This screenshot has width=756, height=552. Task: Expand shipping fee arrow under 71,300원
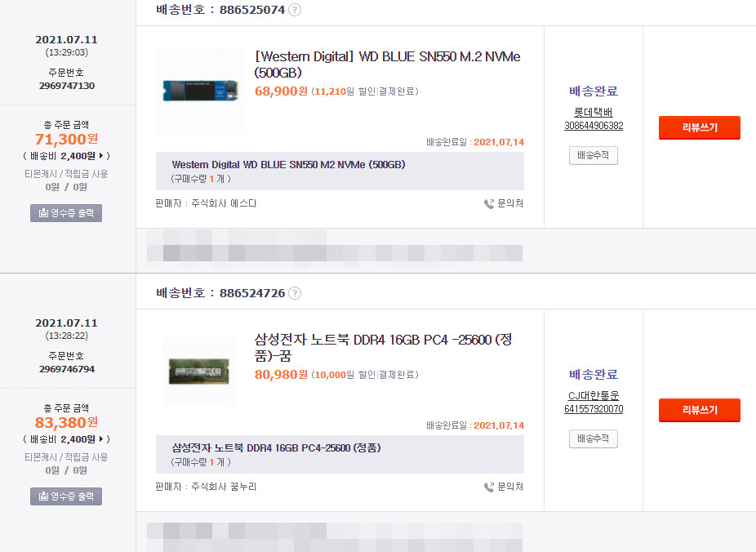[x=101, y=156]
